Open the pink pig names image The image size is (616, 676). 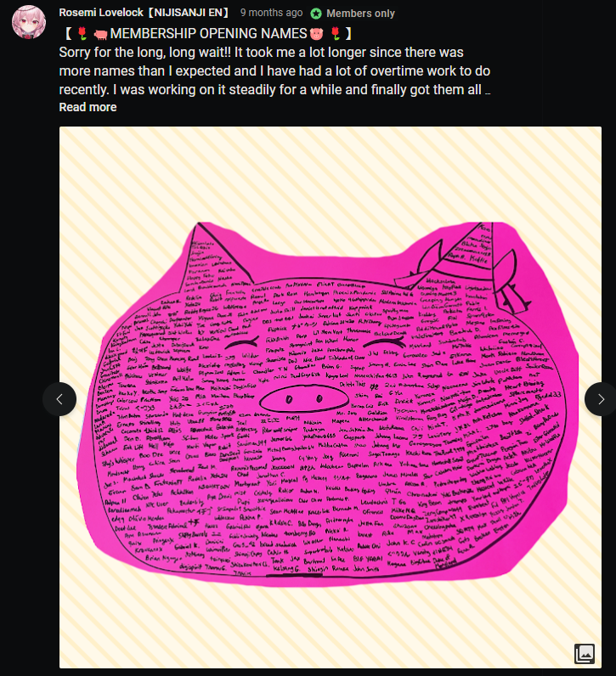click(330, 397)
